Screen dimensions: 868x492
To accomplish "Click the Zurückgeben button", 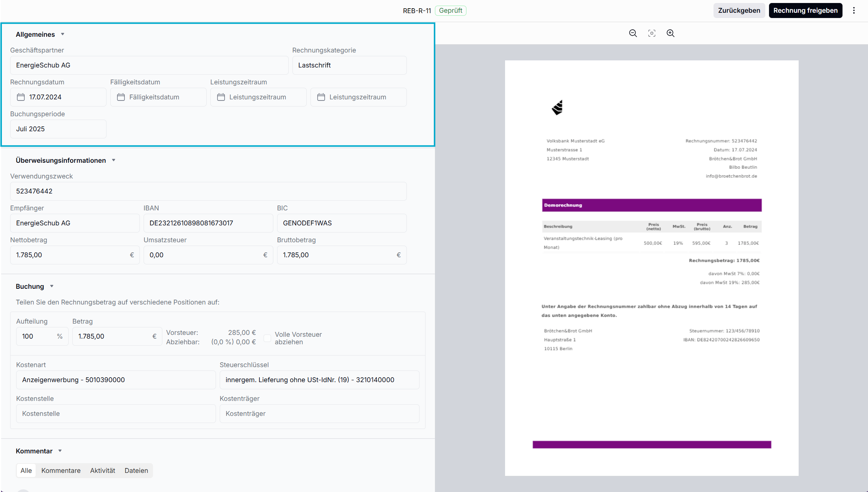I will tap(739, 10).
